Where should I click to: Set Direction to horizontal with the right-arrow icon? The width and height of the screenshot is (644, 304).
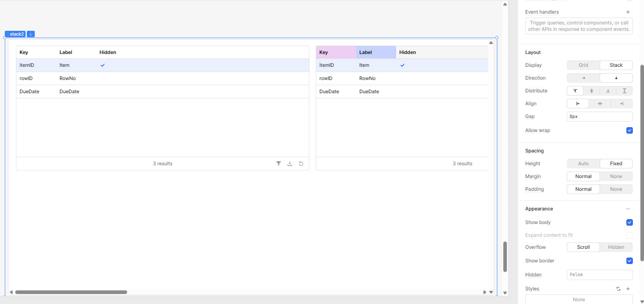[583, 78]
